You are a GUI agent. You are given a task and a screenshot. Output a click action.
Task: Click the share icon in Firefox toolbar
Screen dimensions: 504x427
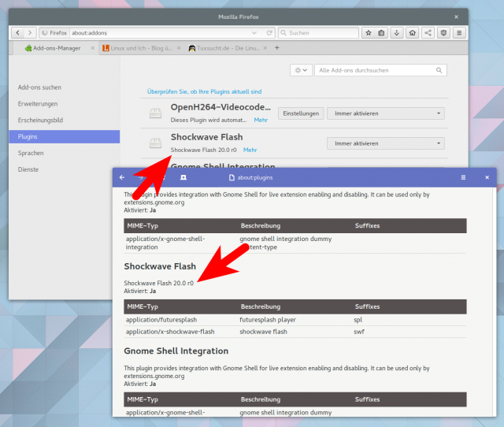[428, 33]
